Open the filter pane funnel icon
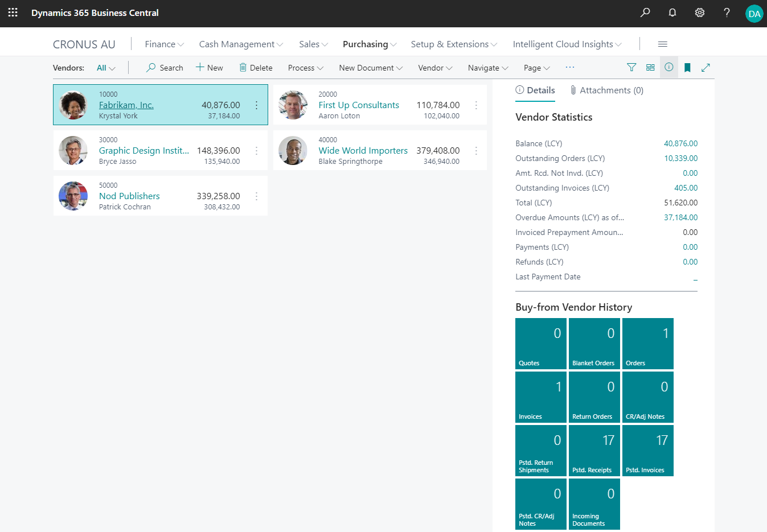Screen dimensions: 767x532 click(x=631, y=68)
